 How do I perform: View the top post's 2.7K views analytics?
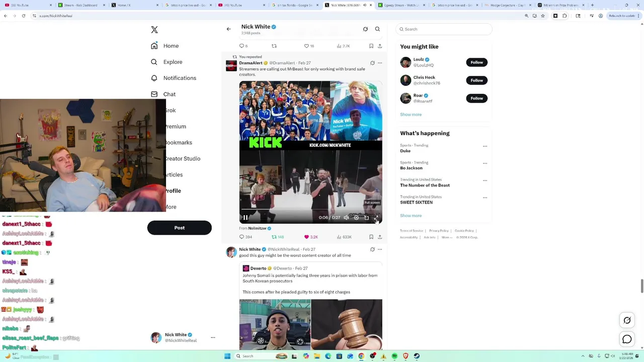[343, 46]
